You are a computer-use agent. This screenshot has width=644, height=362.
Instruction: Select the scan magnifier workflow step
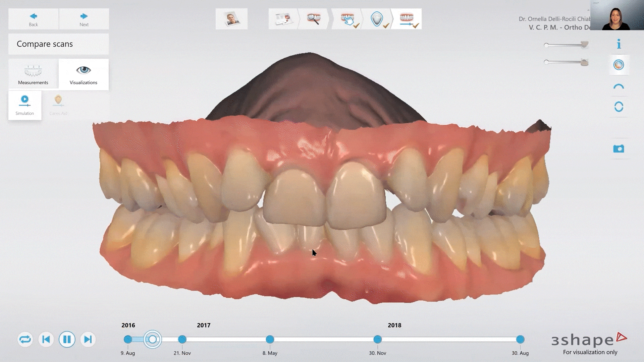(314, 19)
